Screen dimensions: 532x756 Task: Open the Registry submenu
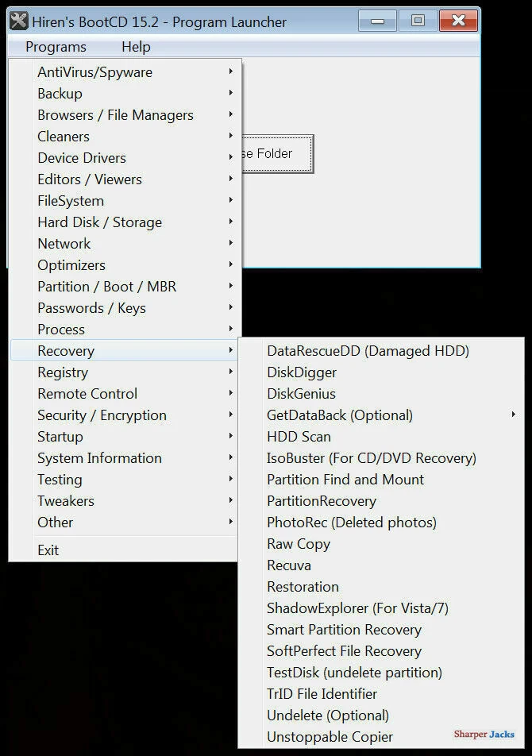coord(125,372)
